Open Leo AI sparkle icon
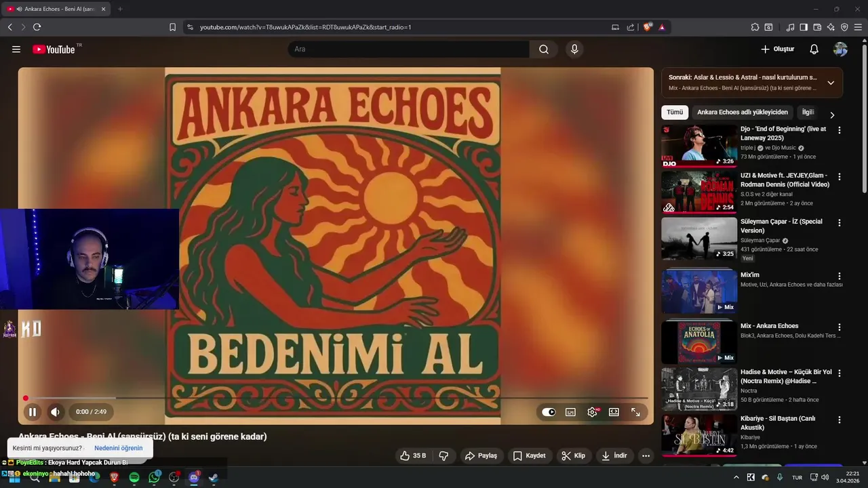 (x=831, y=27)
